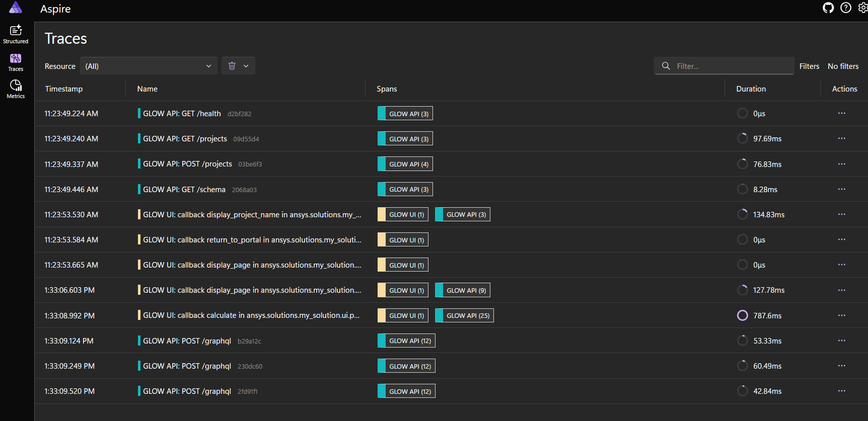This screenshot has width=868, height=421.
Task: Open trace GLOW API: GET /schema
Action: click(x=184, y=189)
